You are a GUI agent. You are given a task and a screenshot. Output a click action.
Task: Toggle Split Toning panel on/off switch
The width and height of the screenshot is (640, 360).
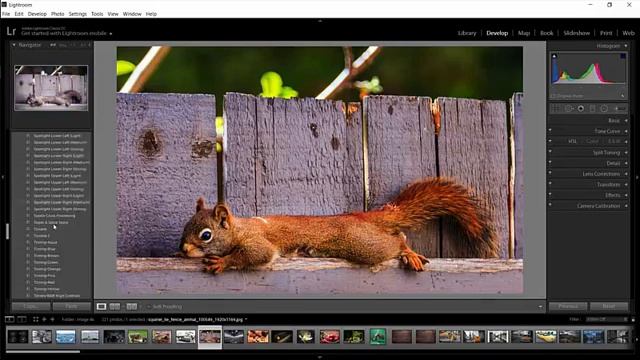click(550, 151)
